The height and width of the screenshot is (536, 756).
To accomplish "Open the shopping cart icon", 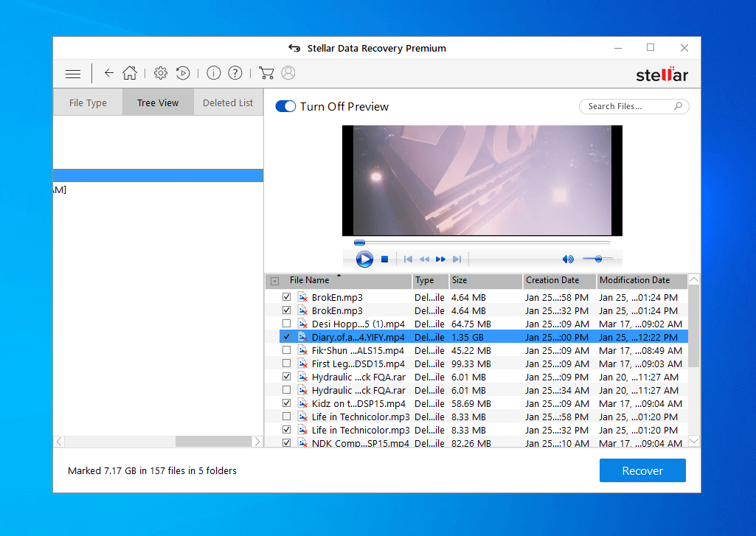I will (x=266, y=73).
